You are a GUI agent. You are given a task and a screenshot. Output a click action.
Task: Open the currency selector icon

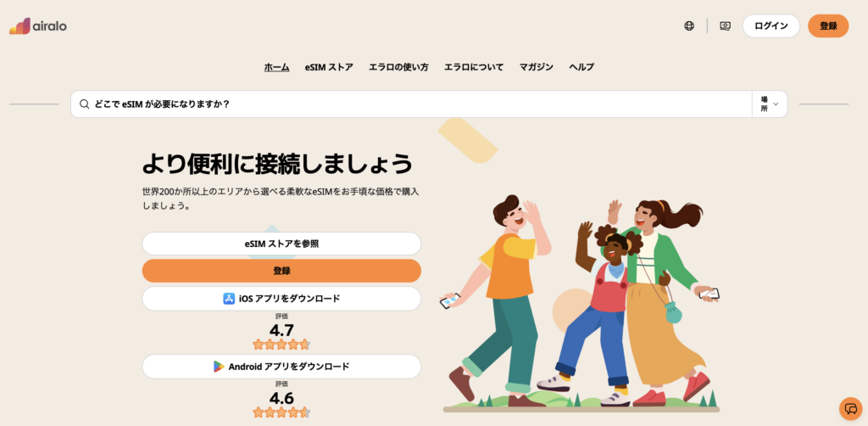[726, 26]
